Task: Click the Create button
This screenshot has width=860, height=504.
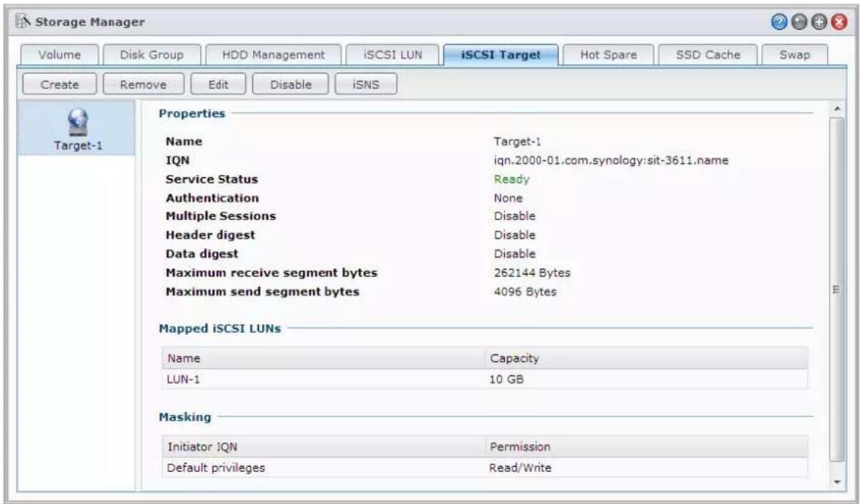Action: 59,85
